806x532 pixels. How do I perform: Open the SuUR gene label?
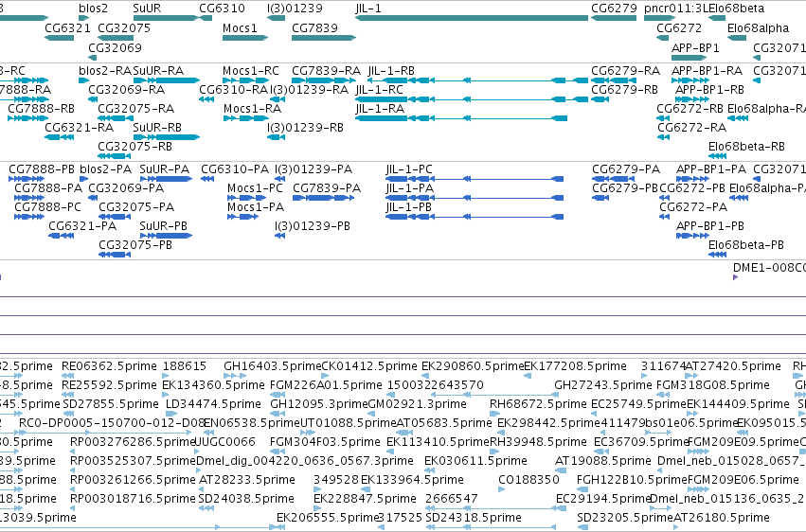147,9
